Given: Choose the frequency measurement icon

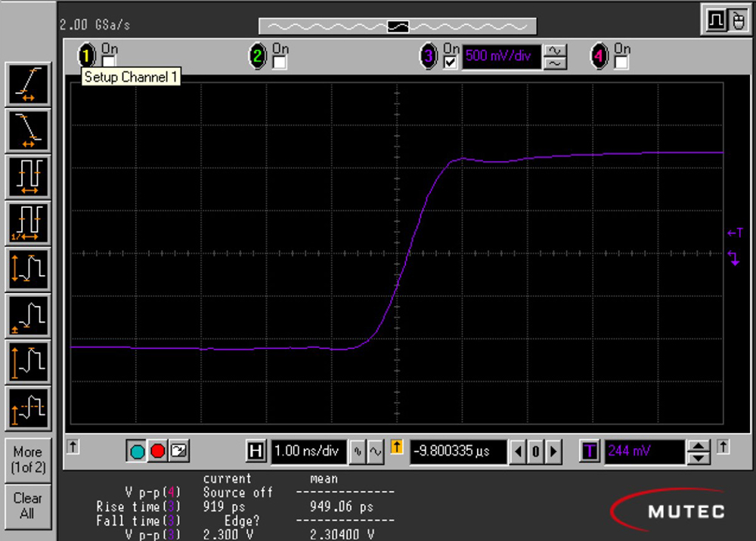Looking at the screenshot, I should point(29,223).
